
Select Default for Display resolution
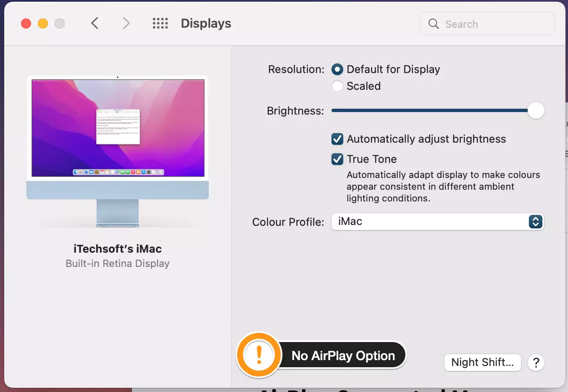click(x=337, y=69)
